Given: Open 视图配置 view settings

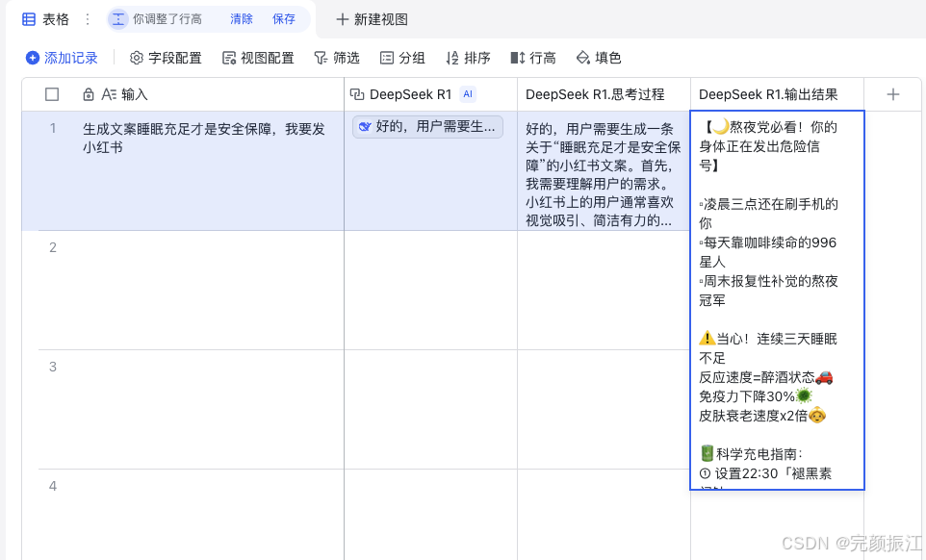Looking at the screenshot, I should pos(258,58).
